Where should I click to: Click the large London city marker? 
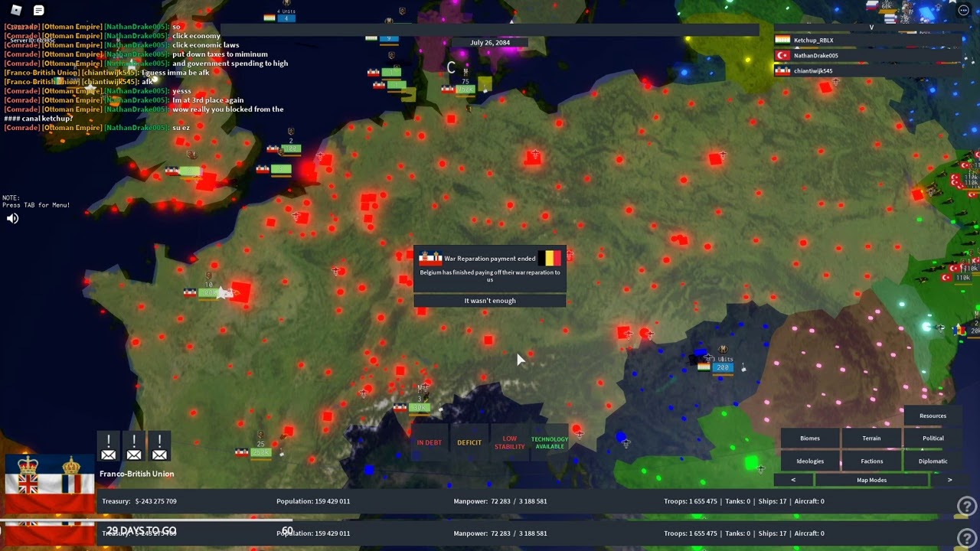coord(207,181)
